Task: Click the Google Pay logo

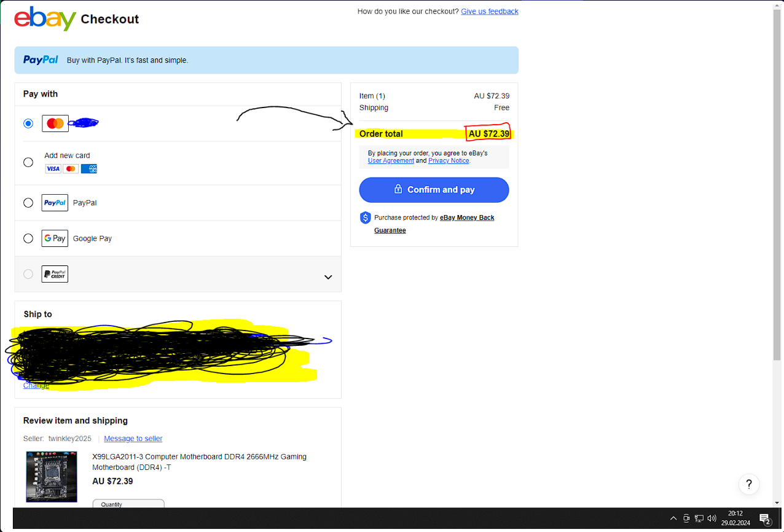Action: [55, 238]
